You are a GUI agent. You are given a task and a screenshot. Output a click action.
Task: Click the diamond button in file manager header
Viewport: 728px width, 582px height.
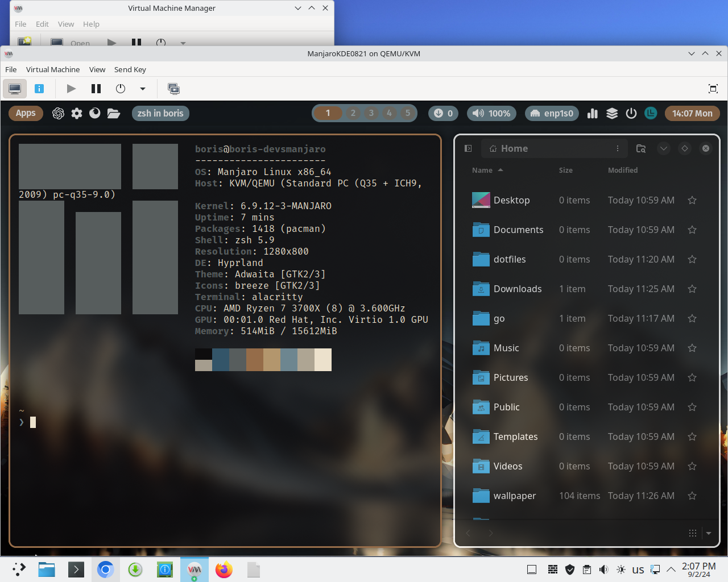pyautogui.click(x=685, y=148)
